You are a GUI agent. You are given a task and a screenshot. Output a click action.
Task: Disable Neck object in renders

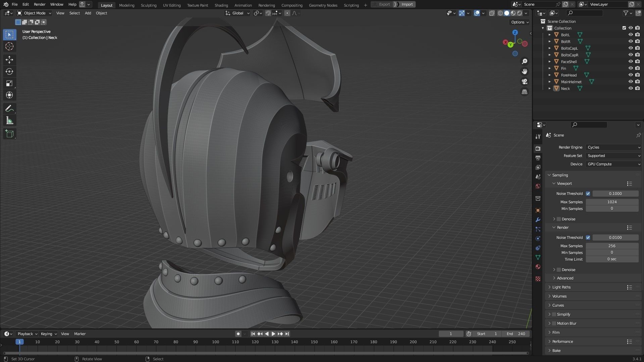pos(637,88)
